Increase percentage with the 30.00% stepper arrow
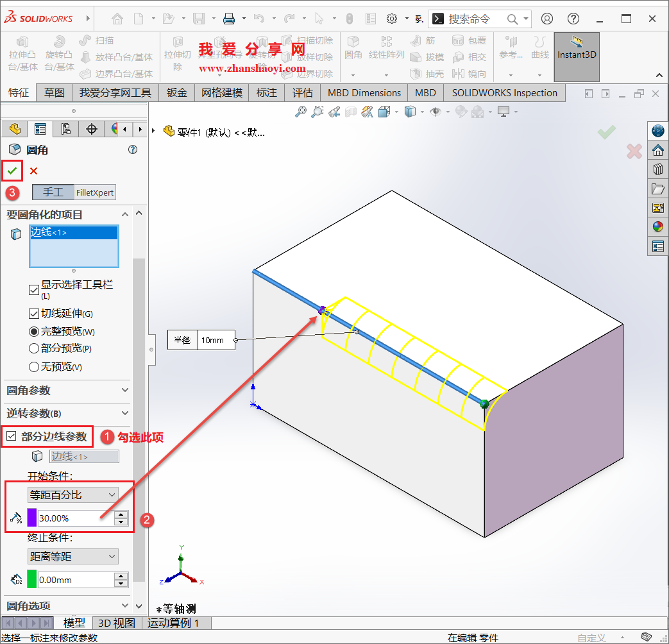This screenshot has width=669, height=644. click(x=120, y=514)
